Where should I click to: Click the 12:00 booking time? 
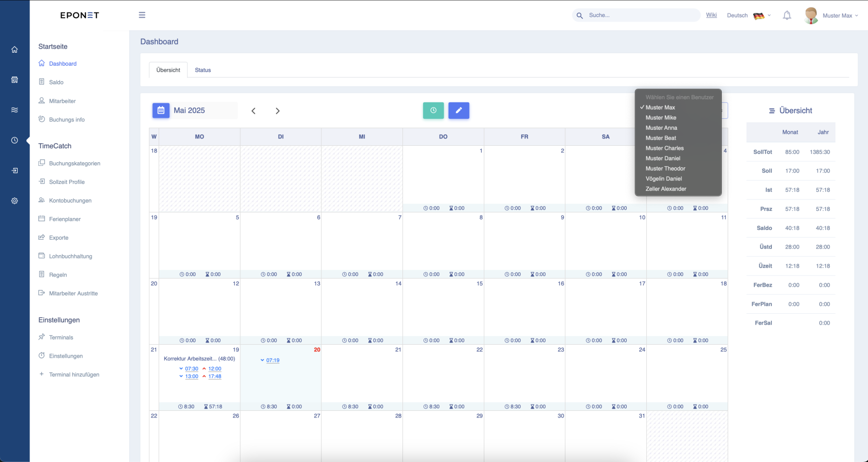pyautogui.click(x=215, y=369)
